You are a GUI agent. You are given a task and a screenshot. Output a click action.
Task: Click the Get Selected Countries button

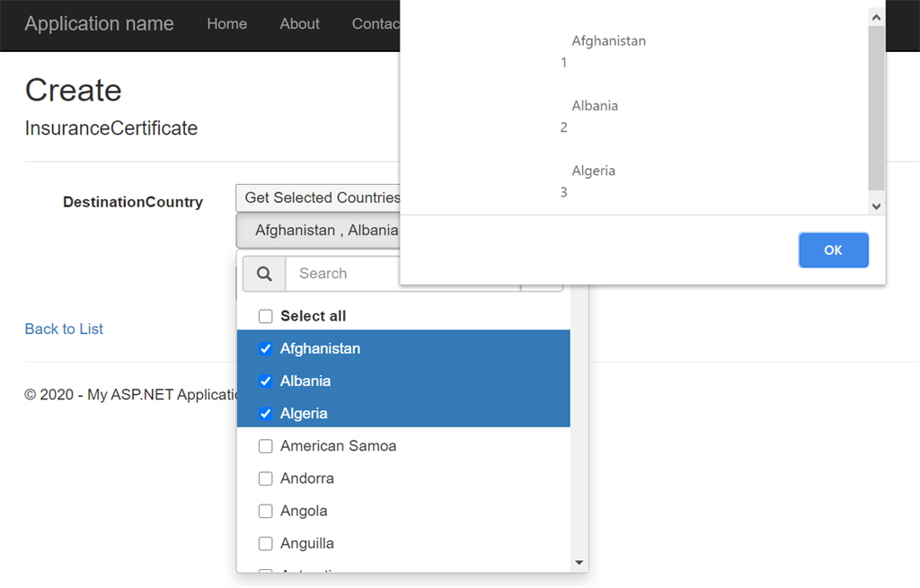point(320,197)
